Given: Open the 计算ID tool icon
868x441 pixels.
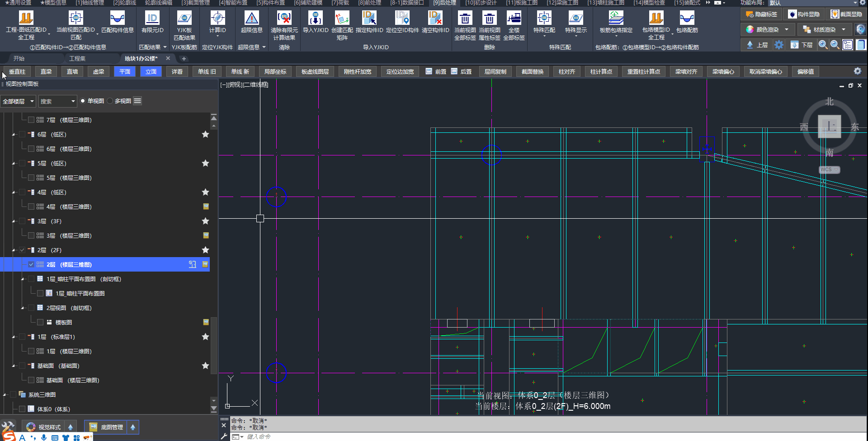Looking at the screenshot, I should [x=217, y=19].
